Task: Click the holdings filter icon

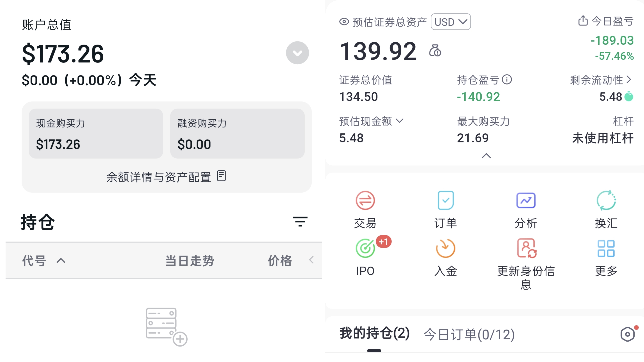Action: coord(300,222)
